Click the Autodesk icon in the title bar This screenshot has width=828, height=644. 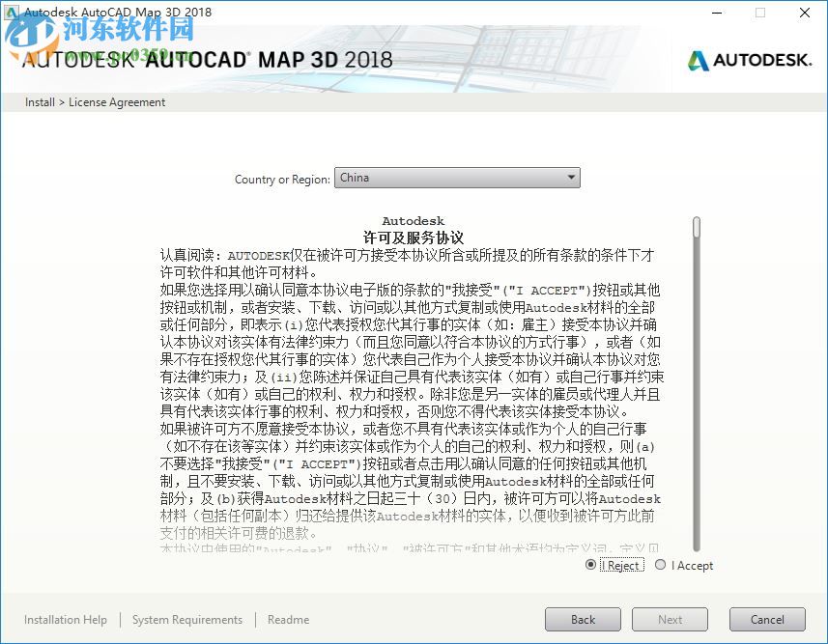pos(12,12)
